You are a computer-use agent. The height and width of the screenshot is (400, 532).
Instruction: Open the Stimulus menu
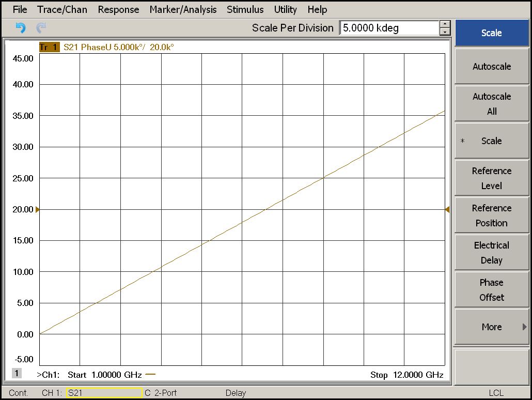245,9
